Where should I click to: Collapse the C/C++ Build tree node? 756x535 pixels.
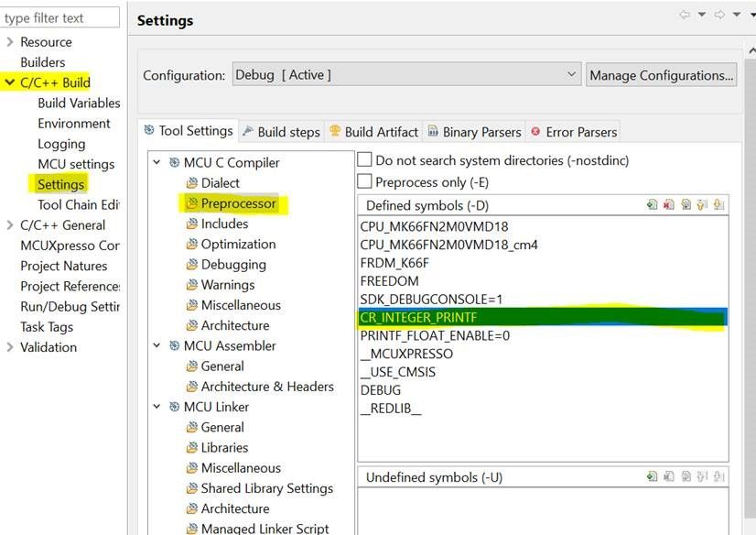point(10,82)
